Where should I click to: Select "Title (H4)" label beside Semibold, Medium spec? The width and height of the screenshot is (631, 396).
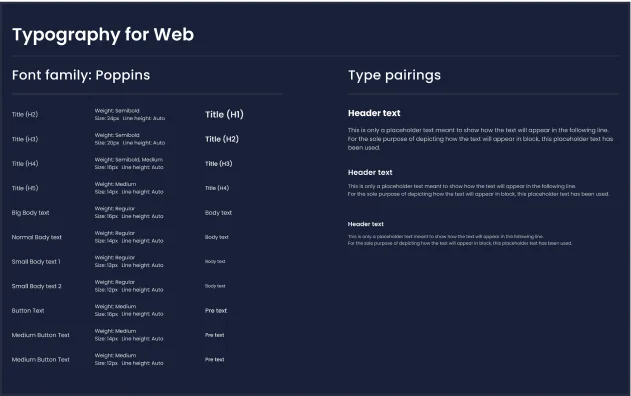[25, 163]
